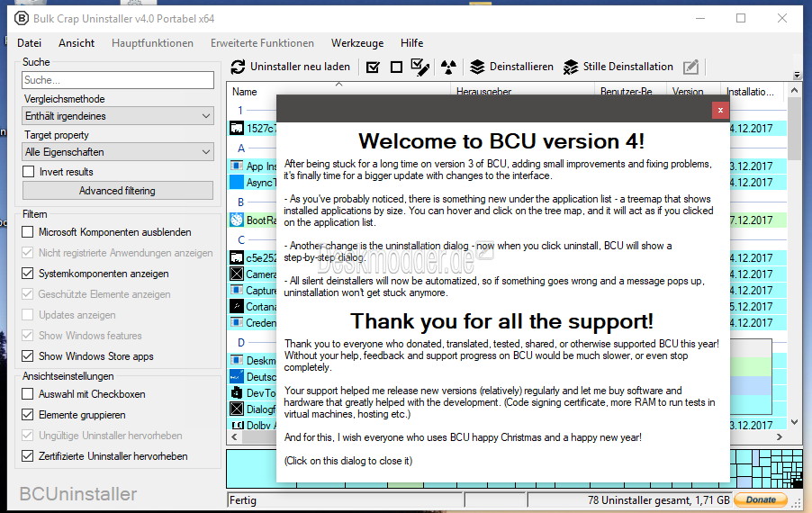Enable Auswahl mit Checkboxen
This screenshot has height=513, width=812.
(x=27, y=394)
